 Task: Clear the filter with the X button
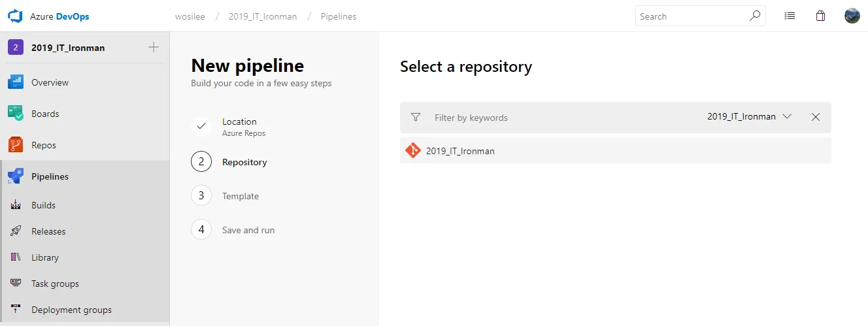tap(816, 117)
